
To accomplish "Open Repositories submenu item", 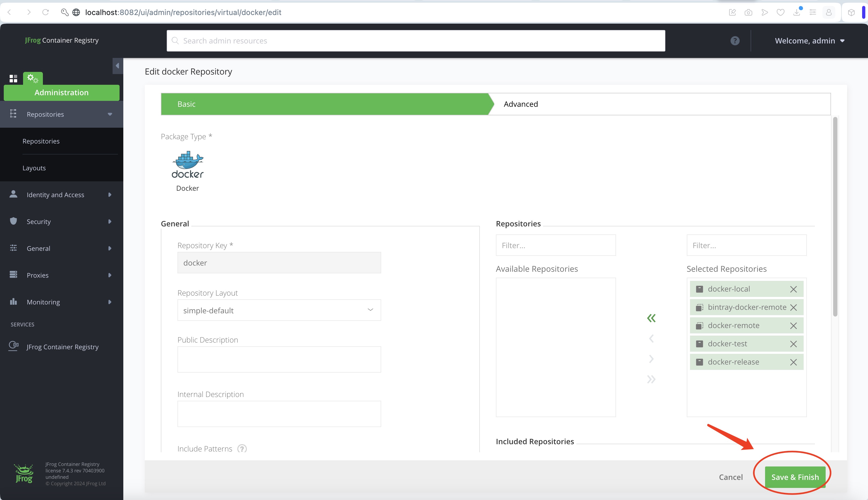I will pos(41,141).
